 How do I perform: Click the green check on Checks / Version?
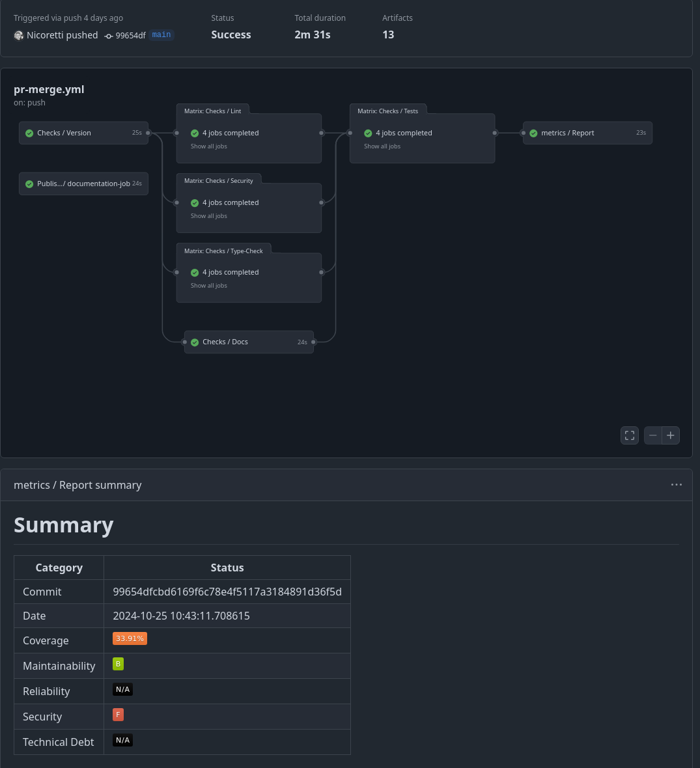pyautogui.click(x=29, y=133)
